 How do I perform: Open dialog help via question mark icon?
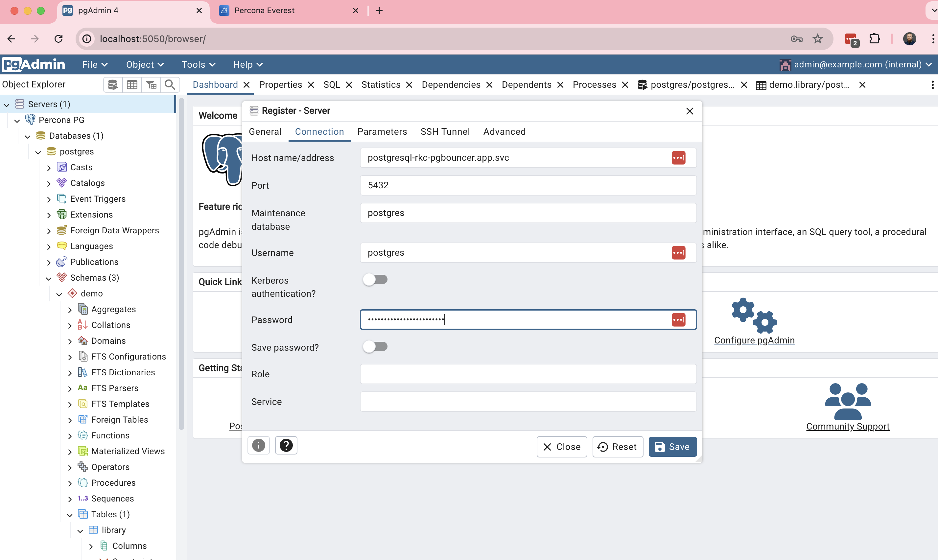tap(286, 445)
